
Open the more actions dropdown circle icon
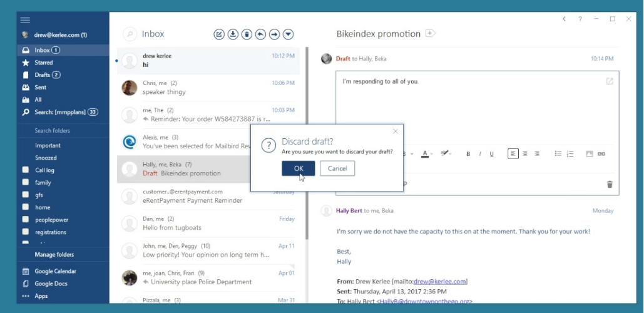click(289, 34)
